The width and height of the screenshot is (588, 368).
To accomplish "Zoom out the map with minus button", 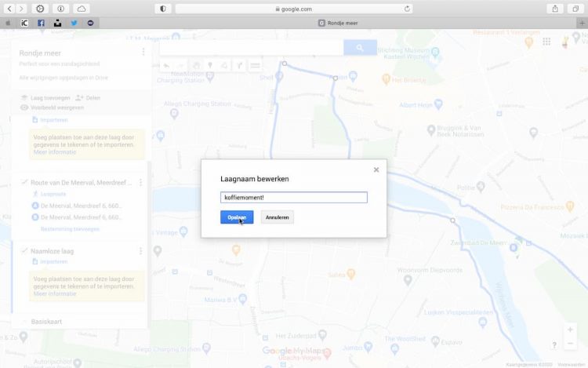I will click(570, 344).
